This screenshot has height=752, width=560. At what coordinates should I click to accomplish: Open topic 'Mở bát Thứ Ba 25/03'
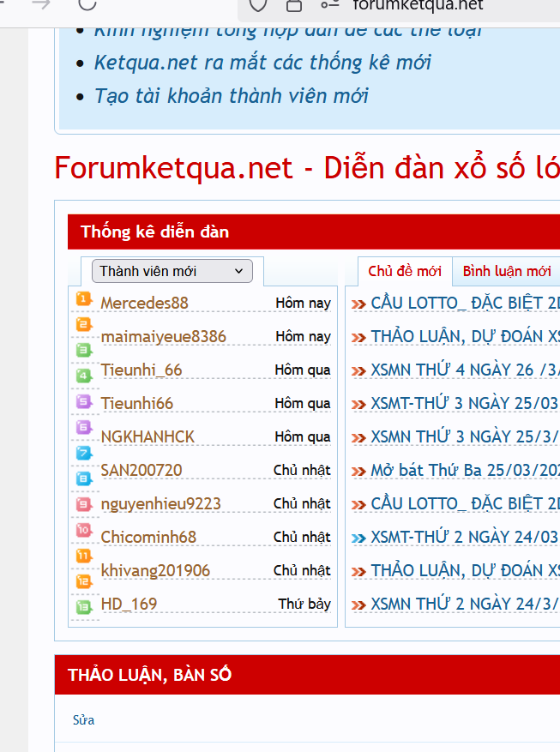(465, 471)
